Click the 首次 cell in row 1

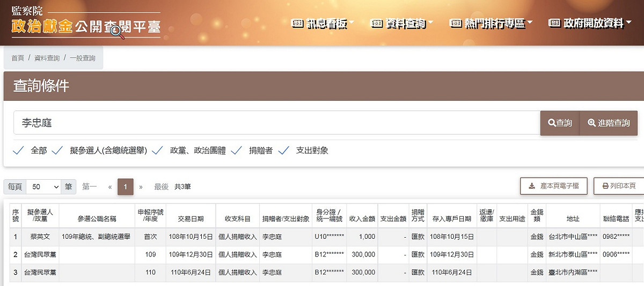pos(150,237)
